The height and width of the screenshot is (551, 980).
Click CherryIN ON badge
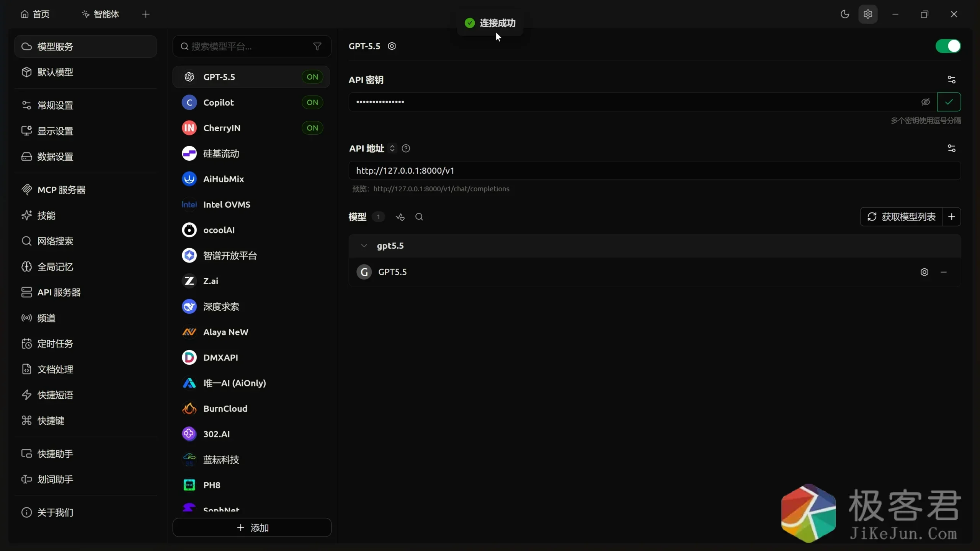312,128
